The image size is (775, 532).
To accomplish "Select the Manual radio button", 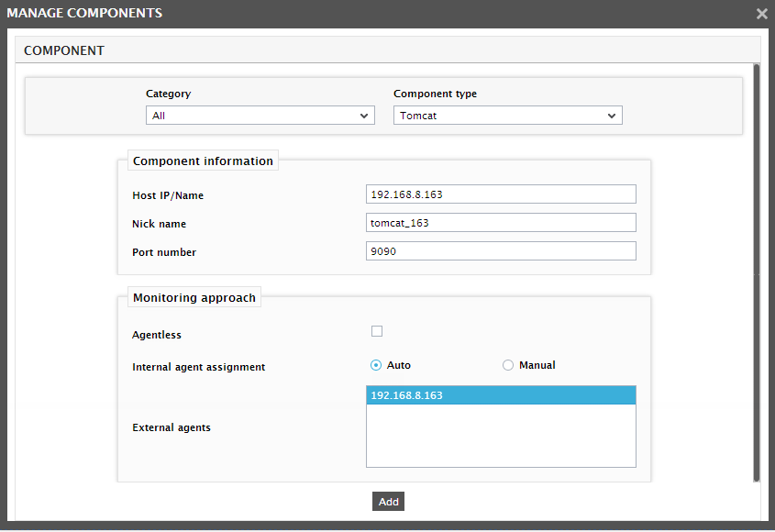I will (x=507, y=365).
